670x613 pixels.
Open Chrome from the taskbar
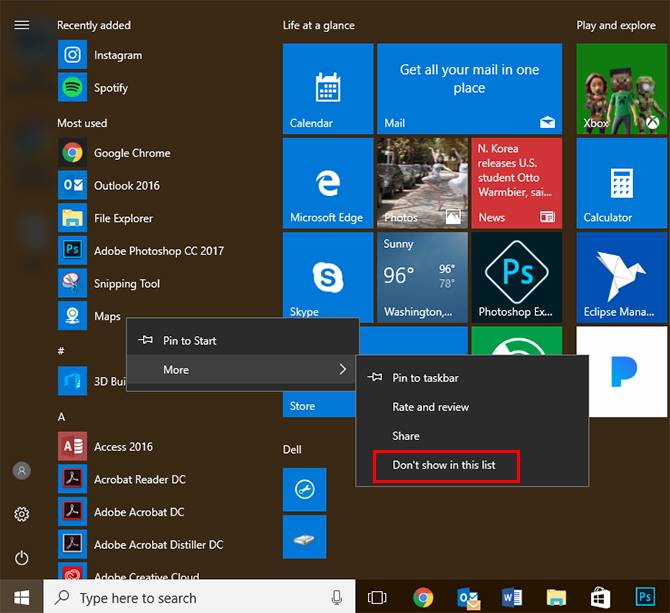coord(423,597)
